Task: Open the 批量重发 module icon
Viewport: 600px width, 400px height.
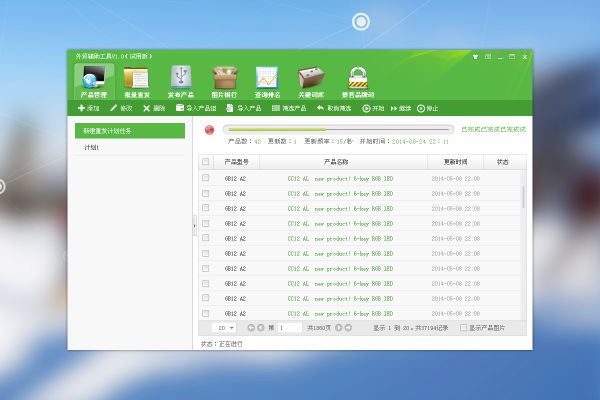Action: [x=137, y=77]
